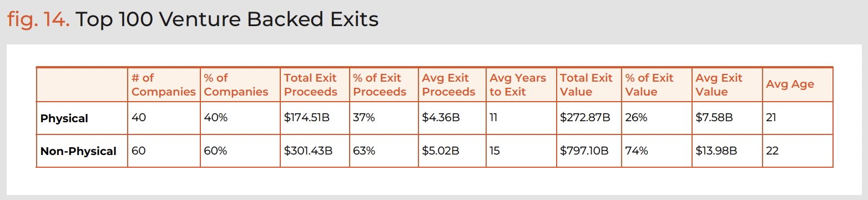868x200 pixels.
Task: Select the 'Avg Age' column header
Action: click(x=798, y=85)
